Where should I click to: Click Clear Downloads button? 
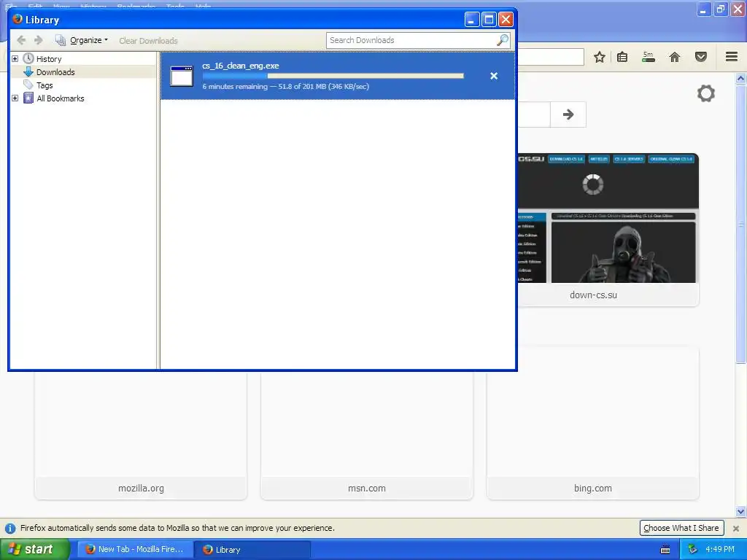pyautogui.click(x=148, y=41)
